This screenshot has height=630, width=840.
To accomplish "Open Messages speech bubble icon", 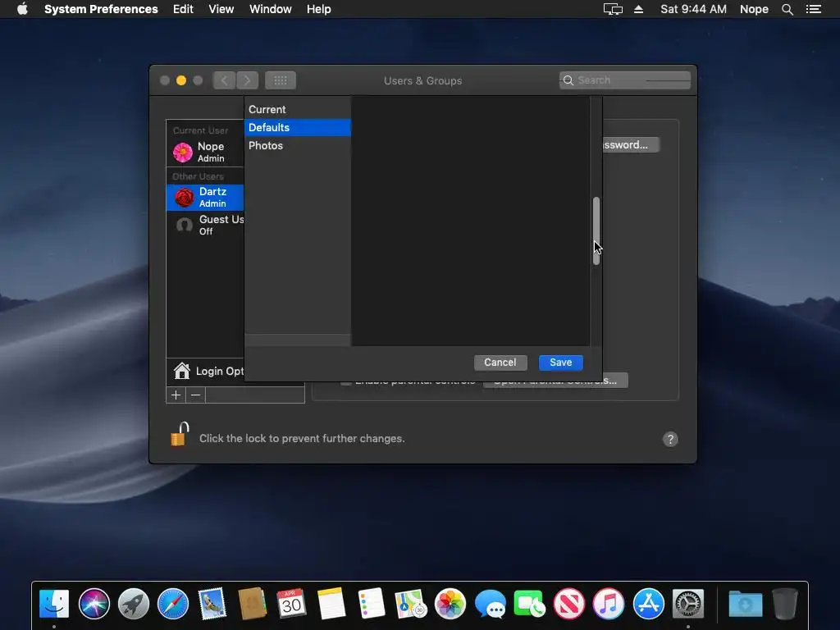I will point(490,604).
